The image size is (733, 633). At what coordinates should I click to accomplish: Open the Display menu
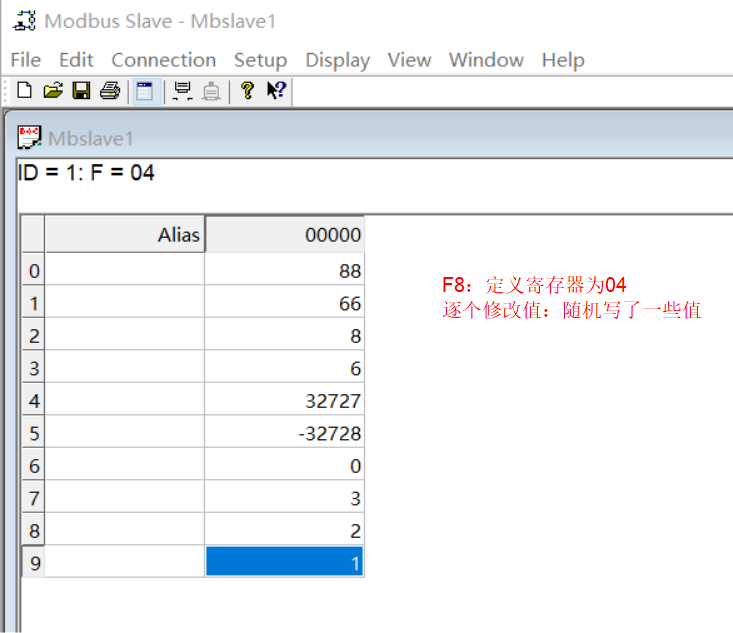[338, 60]
